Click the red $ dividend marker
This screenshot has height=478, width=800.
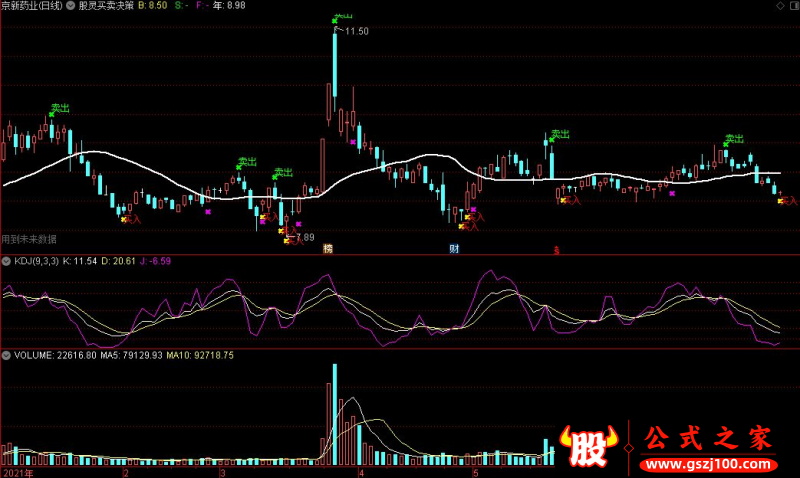pyautogui.click(x=557, y=250)
